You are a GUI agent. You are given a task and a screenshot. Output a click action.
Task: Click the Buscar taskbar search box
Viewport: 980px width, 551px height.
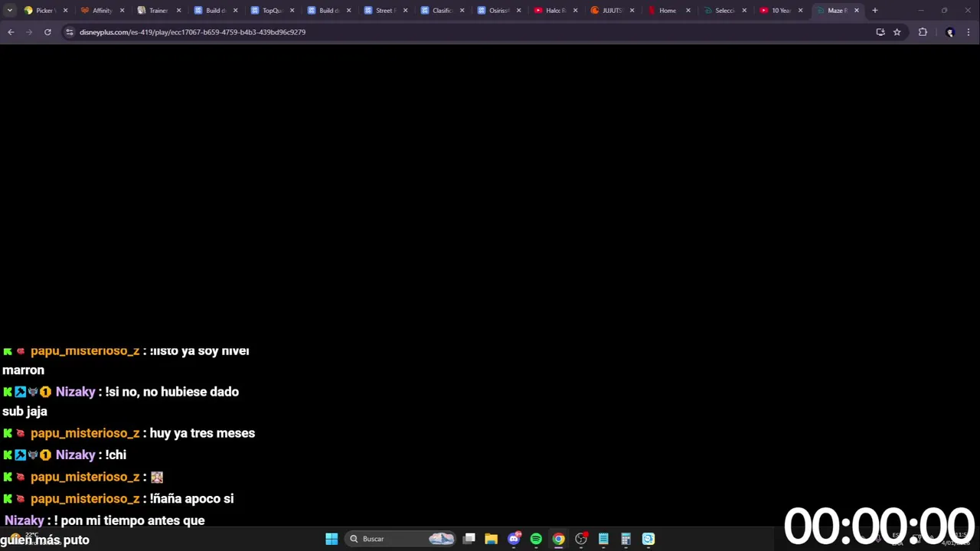tap(400, 539)
